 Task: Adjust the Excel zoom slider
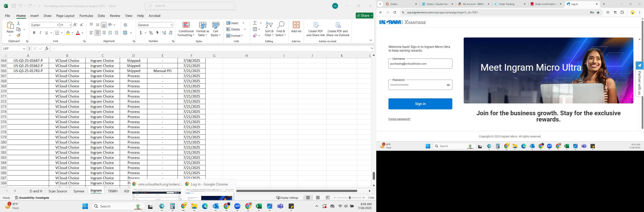pyautogui.click(x=349, y=198)
